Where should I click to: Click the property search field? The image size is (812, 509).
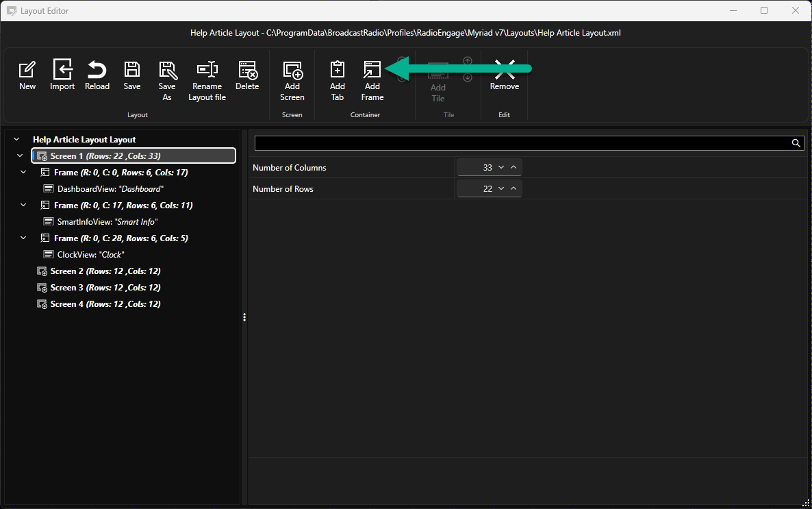pyautogui.click(x=522, y=143)
